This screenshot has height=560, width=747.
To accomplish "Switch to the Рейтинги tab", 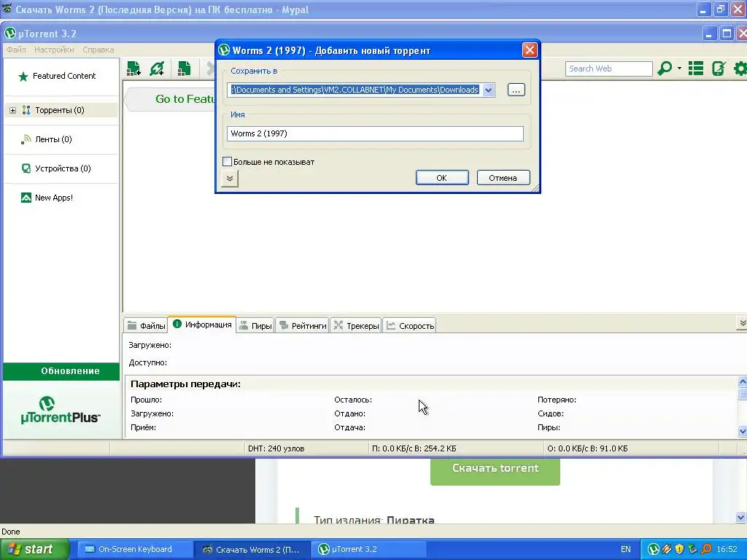I will [303, 326].
